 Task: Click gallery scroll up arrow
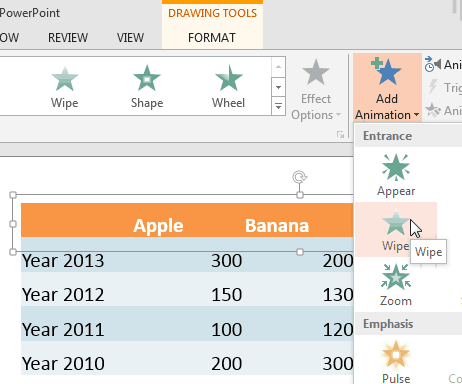279,67
